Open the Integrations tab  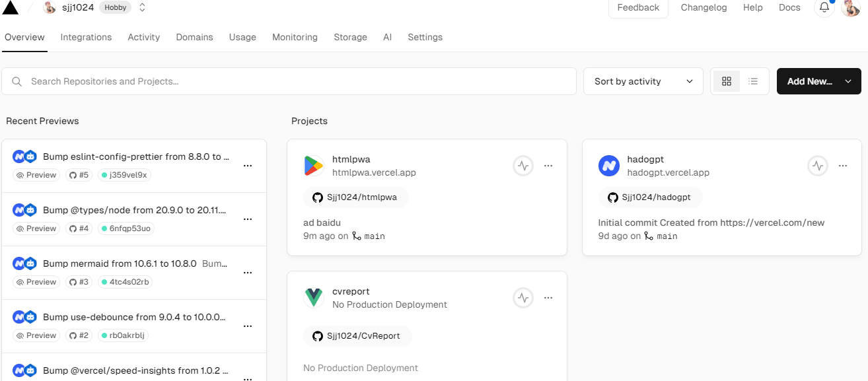click(x=86, y=37)
